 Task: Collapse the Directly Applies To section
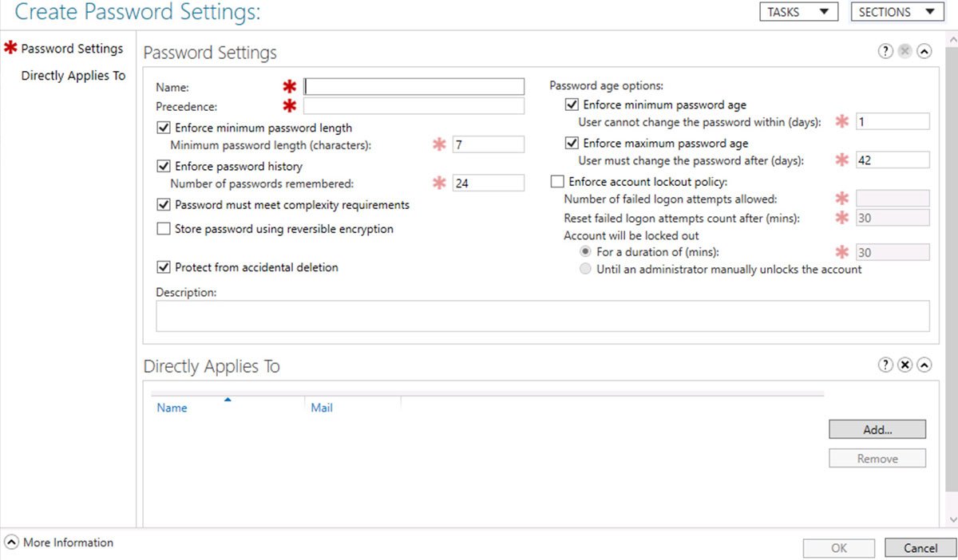[x=924, y=365]
